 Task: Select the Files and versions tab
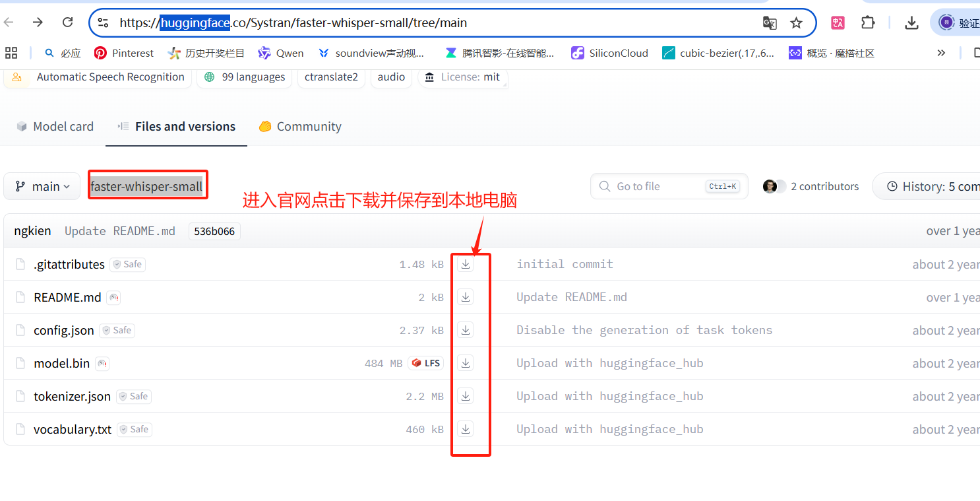[177, 127]
